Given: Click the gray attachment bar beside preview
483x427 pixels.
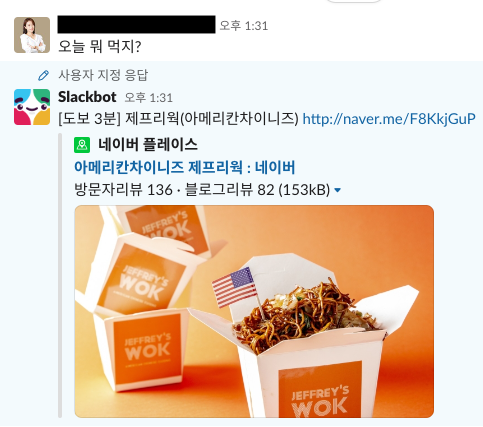Looking at the screenshot, I should (x=60, y=275).
